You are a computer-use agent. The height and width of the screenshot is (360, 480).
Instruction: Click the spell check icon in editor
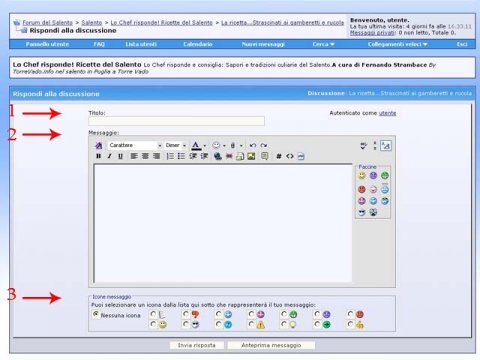pos(364,145)
